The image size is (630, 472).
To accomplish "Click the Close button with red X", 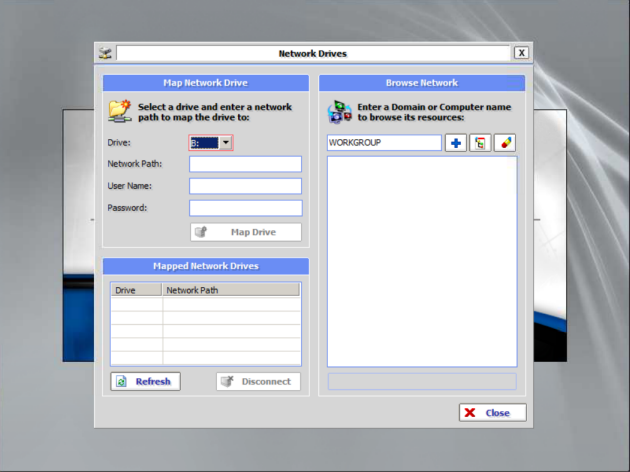I will click(493, 413).
